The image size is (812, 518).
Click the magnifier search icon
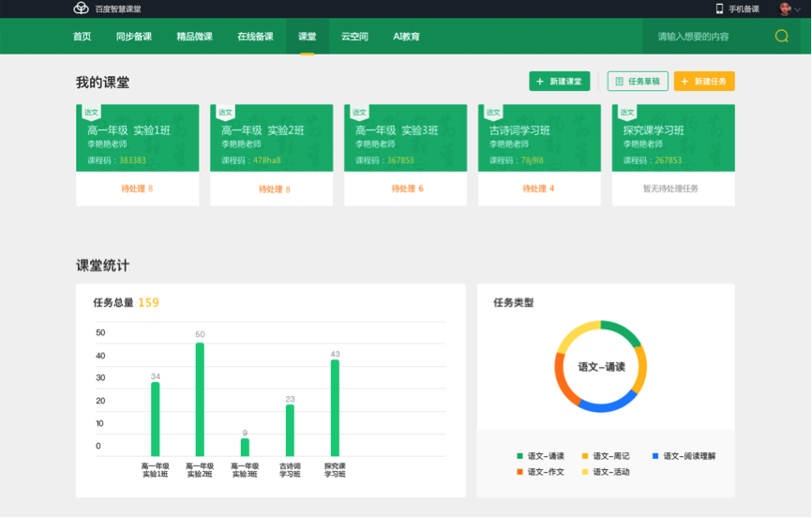tap(781, 37)
